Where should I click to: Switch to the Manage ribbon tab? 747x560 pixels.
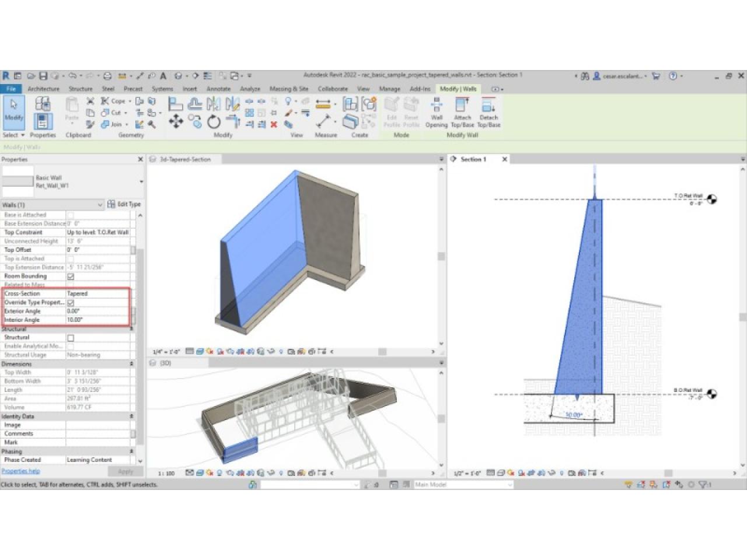[x=389, y=89]
